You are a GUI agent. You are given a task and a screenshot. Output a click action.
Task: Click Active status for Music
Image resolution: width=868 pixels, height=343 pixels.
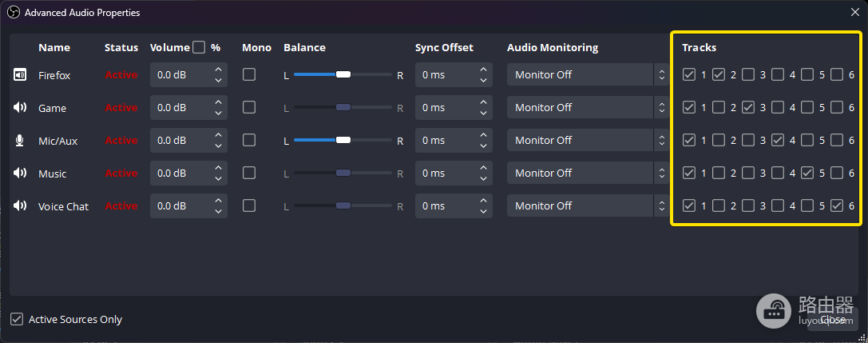tap(121, 173)
